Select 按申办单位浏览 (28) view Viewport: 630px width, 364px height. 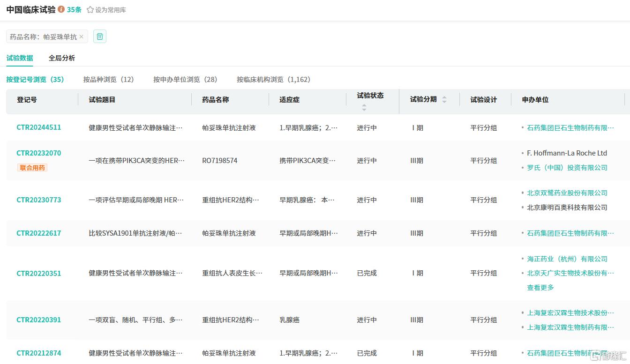pyautogui.click(x=185, y=80)
